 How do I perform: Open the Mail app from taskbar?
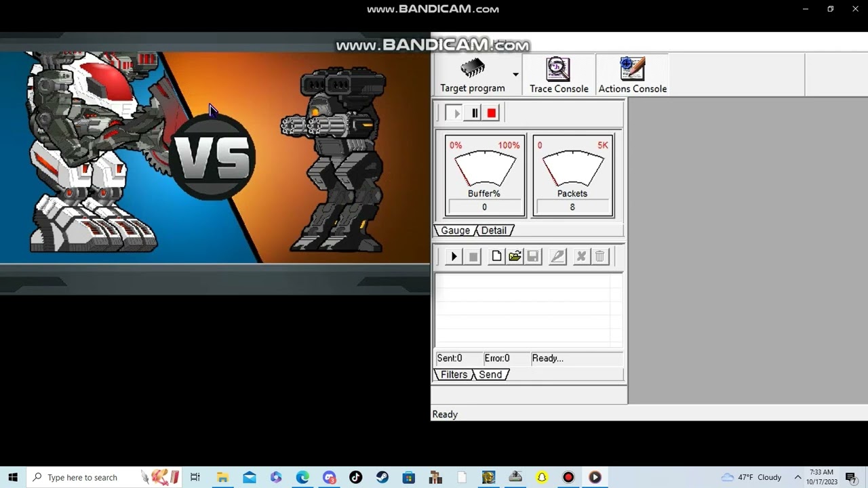click(249, 477)
